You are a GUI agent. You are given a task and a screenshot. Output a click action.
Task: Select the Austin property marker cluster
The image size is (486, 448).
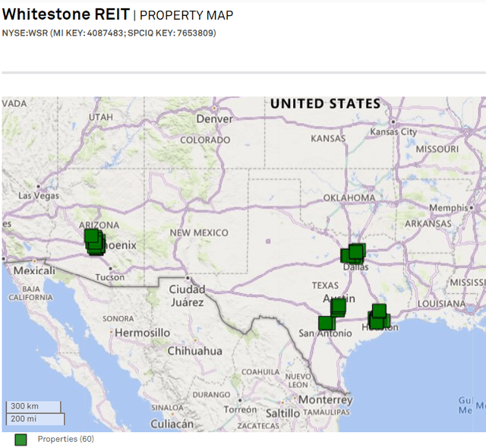pos(338,308)
